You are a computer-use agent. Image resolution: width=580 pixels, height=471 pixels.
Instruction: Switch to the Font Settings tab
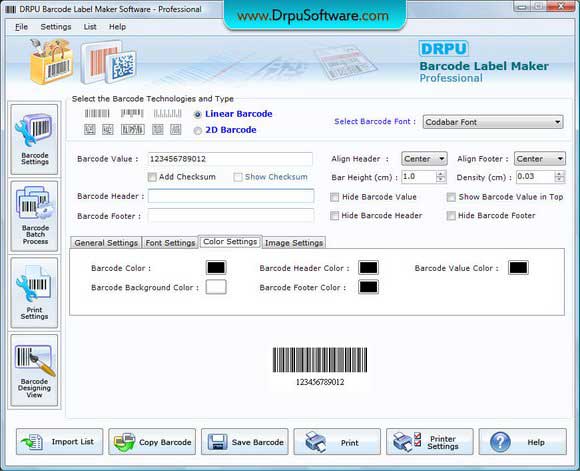170,243
